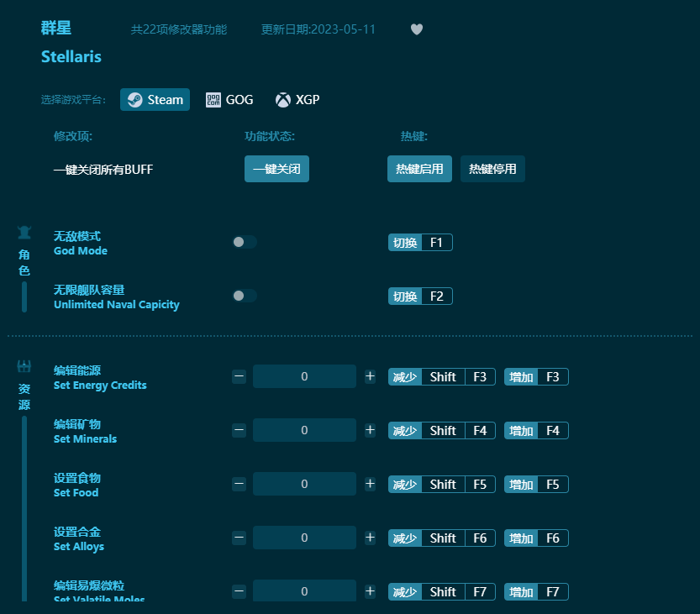Enable hotkeys with the 热键启用 button
Image resolution: width=700 pixels, height=614 pixels.
419,169
